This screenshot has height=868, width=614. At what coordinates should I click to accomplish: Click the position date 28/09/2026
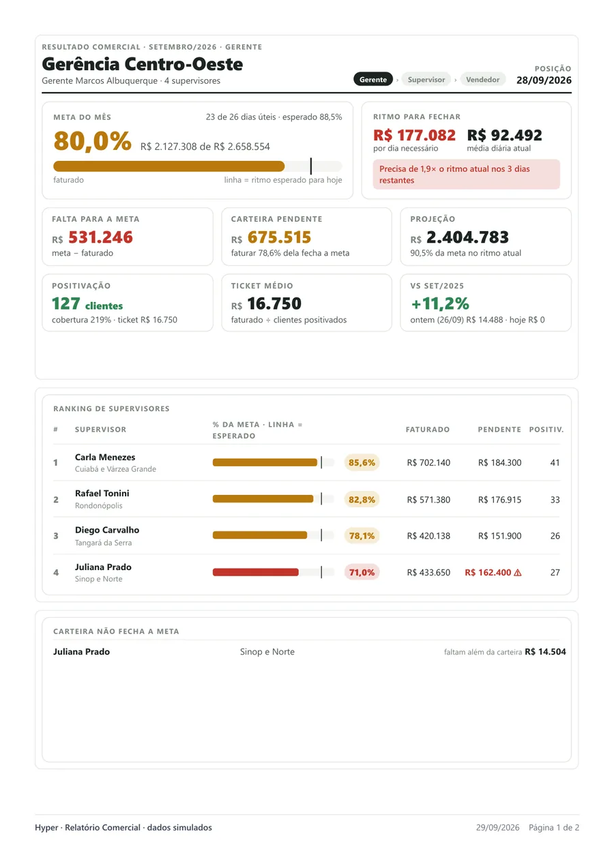pyautogui.click(x=544, y=80)
